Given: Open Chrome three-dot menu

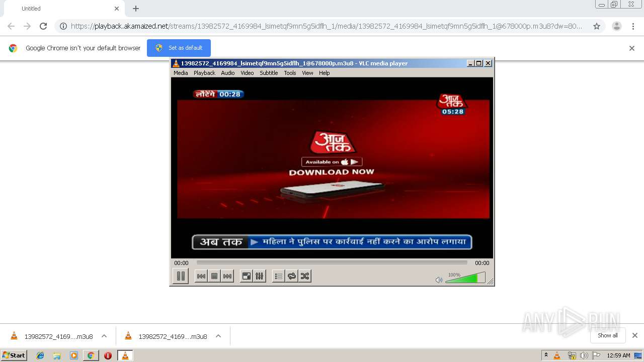Looking at the screenshot, I should click(x=633, y=26).
